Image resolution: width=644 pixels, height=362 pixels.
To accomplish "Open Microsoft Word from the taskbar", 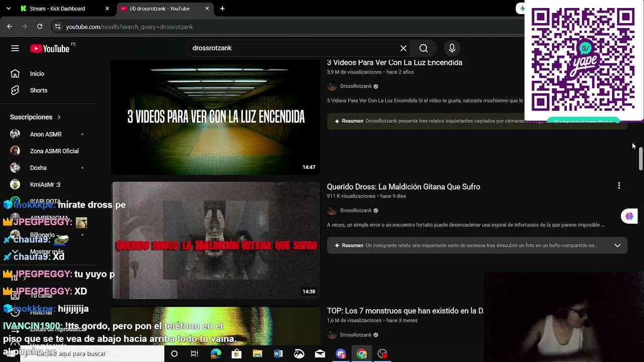I will pyautogui.click(x=278, y=354).
